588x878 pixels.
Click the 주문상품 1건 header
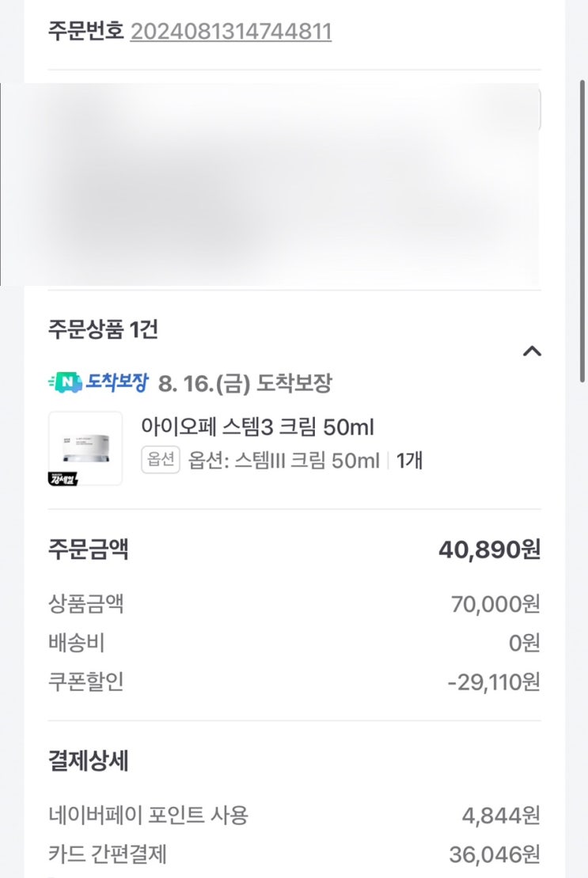point(103,329)
